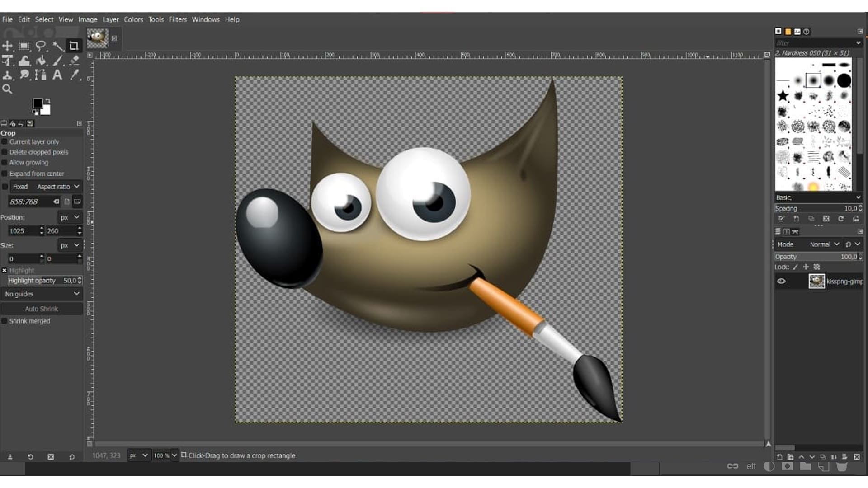Click refresh brushes icon

click(x=841, y=219)
